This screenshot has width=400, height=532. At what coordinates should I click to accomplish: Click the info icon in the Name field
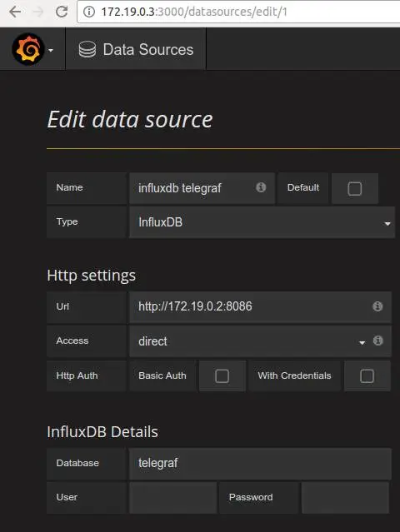click(x=261, y=187)
